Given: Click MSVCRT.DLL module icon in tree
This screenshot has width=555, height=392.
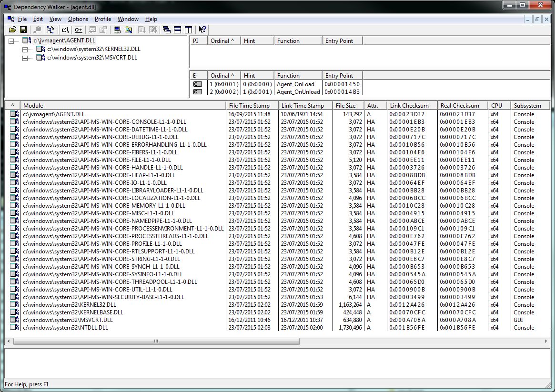Looking at the screenshot, I should (40, 57).
